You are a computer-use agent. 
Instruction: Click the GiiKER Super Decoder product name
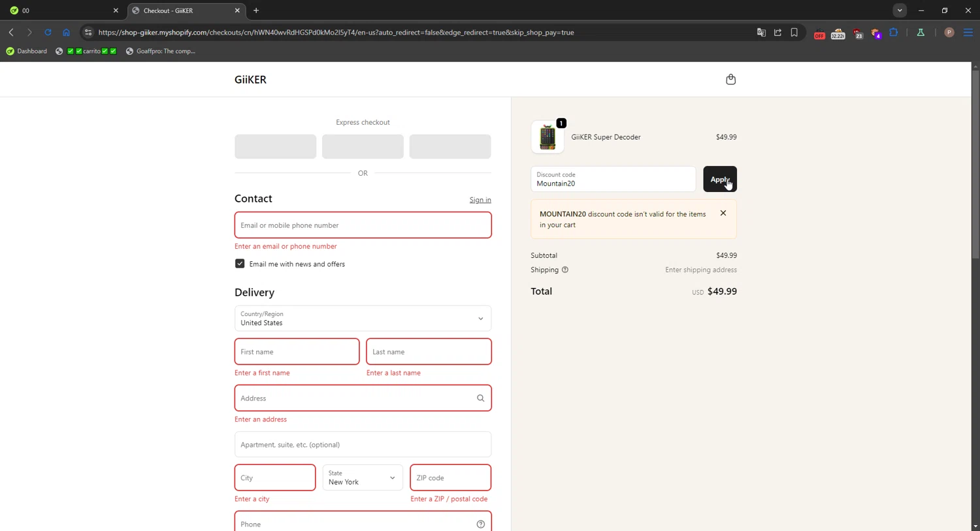pyautogui.click(x=606, y=137)
